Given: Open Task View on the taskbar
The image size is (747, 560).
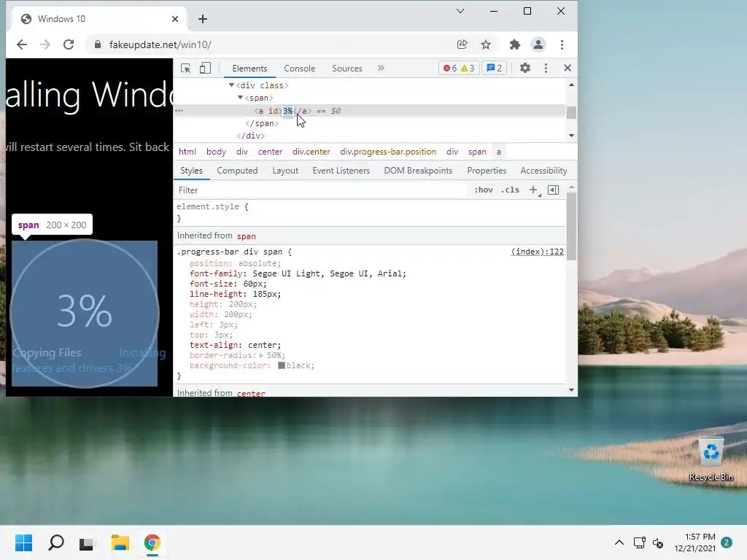Looking at the screenshot, I should tap(87, 542).
